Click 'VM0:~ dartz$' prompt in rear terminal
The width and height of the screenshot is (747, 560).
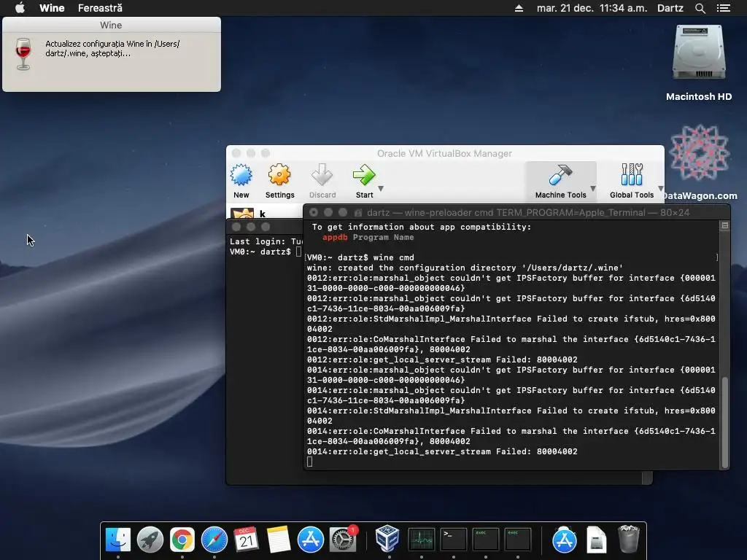[x=260, y=252]
